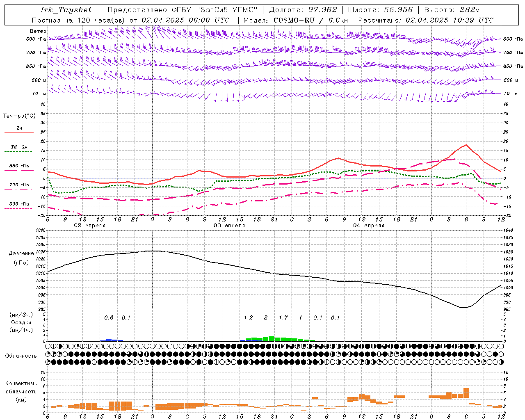Select the latitude value Широта: 55.956
The height and width of the screenshot is (420, 525).
(380, 10)
